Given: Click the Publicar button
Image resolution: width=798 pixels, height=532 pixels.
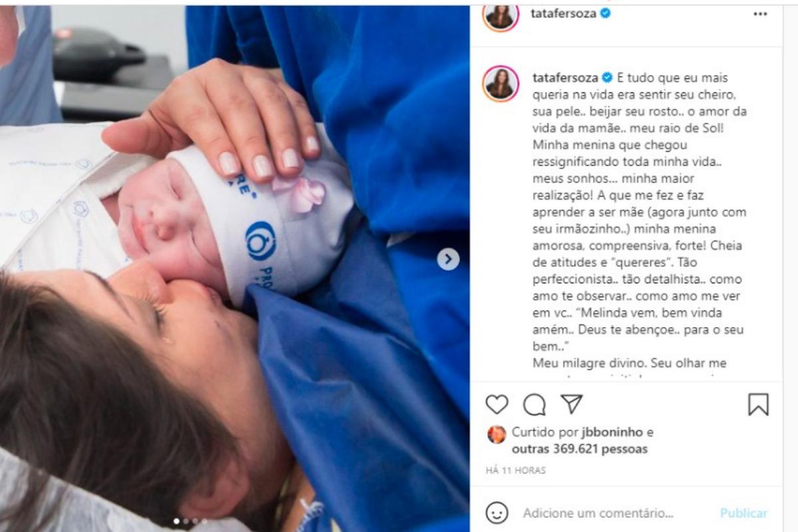Looking at the screenshot, I should (x=744, y=513).
